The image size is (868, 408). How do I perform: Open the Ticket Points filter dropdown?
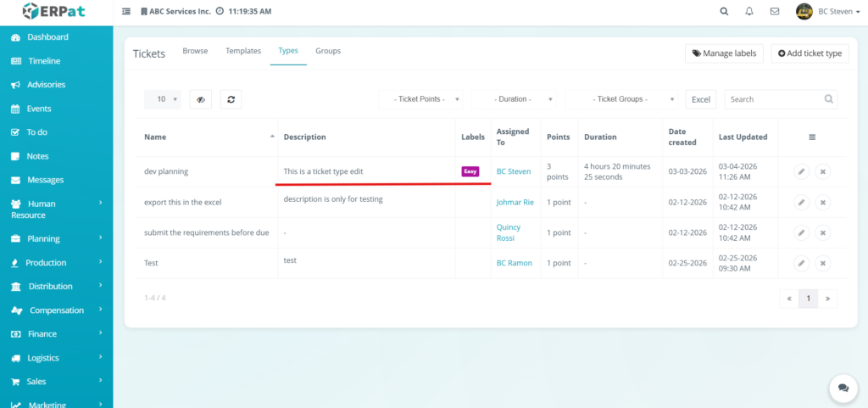[x=421, y=99]
